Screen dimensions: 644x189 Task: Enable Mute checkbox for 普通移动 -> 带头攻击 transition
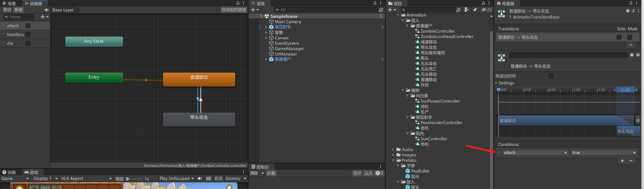[630, 37]
